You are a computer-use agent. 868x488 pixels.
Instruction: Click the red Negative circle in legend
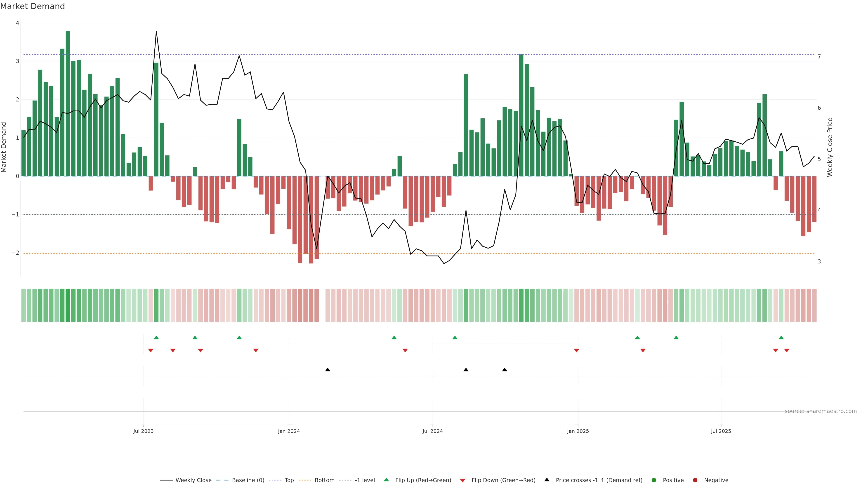695,480
